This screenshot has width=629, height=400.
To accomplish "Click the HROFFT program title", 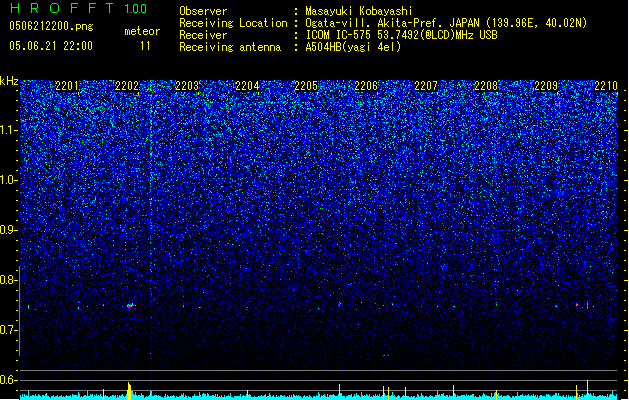I will pyautogui.click(x=62, y=8).
